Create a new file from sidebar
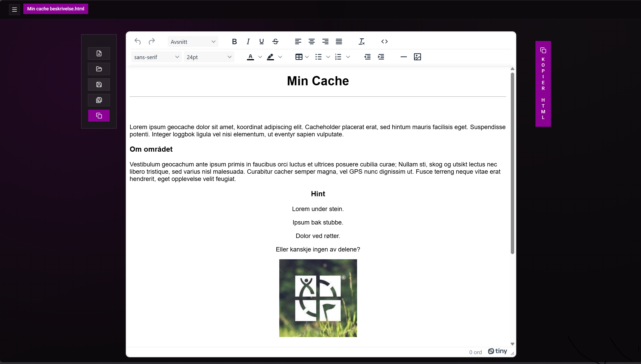641x364 pixels. point(99,53)
